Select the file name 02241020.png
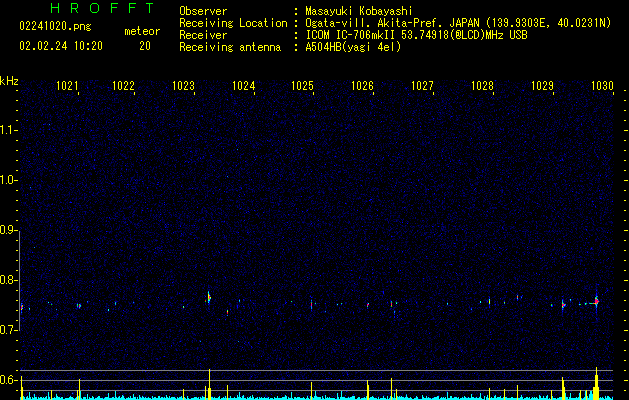Image resolution: width=629 pixels, height=400 pixels. [x=55, y=26]
